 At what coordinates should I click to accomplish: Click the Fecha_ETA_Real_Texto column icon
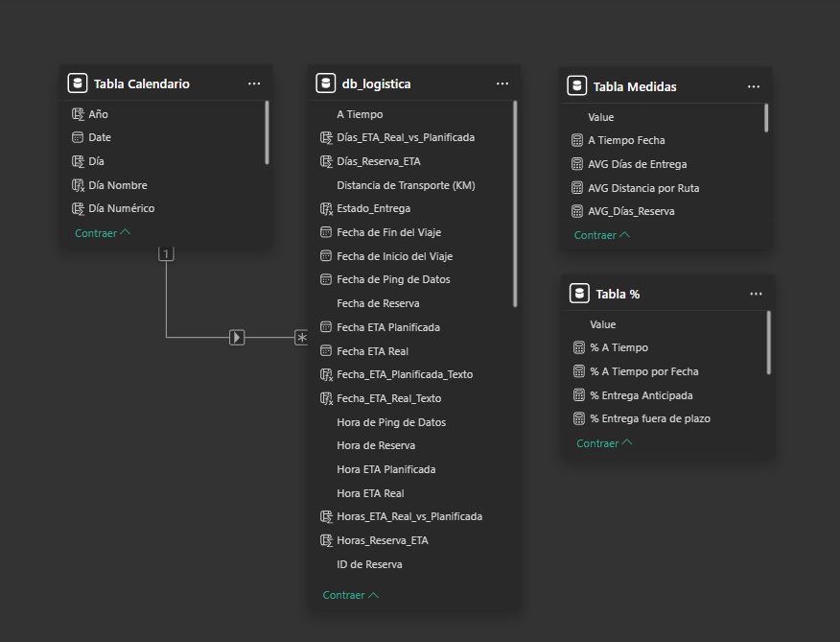[x=326, y=398]
